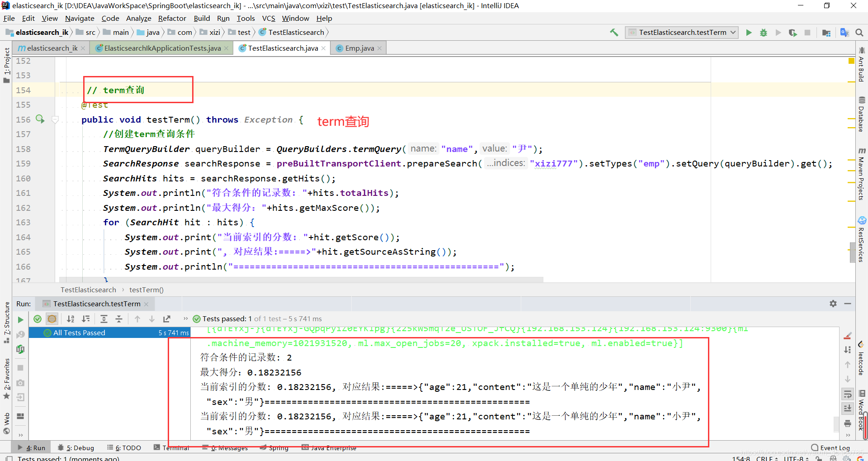Run TestElasticsearch.testTerm with green play button
This screenshot has width=868, height=461.
(x=749, y=32)
